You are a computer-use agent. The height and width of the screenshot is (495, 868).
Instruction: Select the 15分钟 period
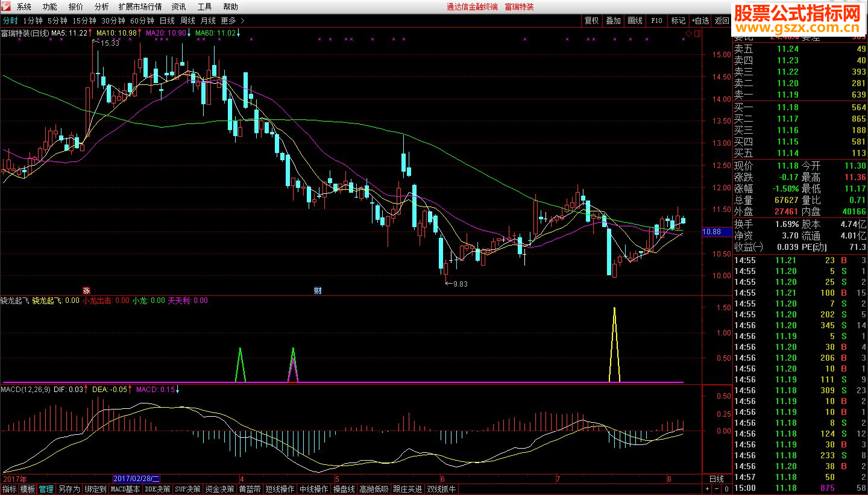[x=84, y=20]
